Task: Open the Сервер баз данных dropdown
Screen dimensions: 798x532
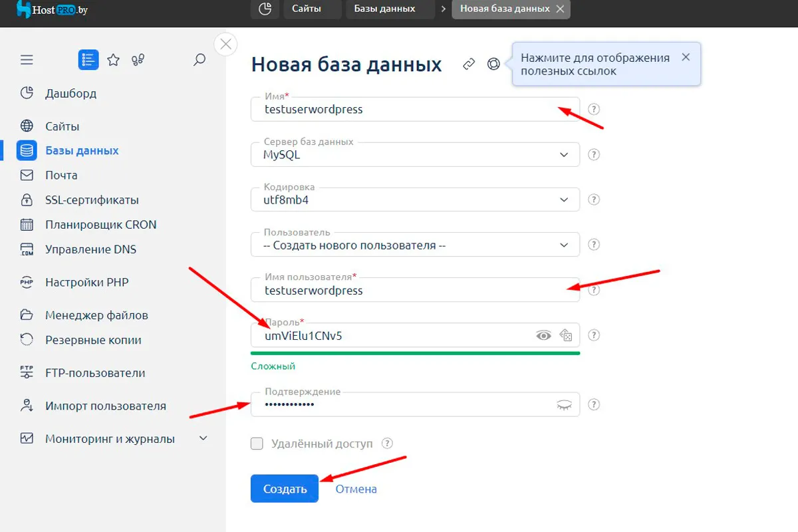Action: click(x=415, y=155)
